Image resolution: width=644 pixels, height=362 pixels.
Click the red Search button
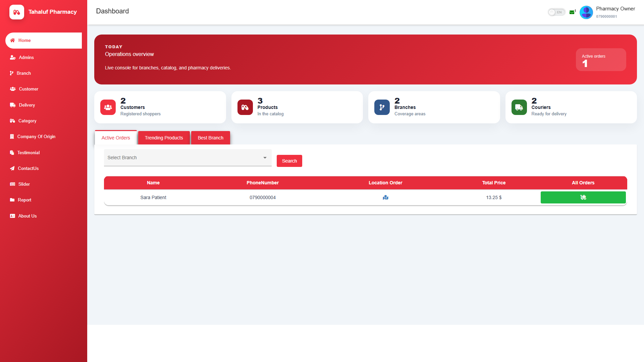tap(289, 161)
